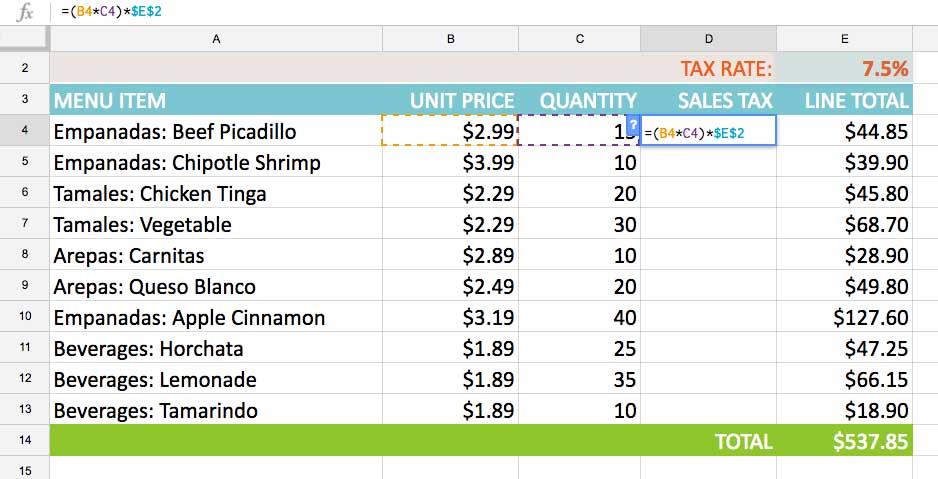Image resolution: width=938 pixels, height=479 pixels.
Task: Click the $127.60 line total cell
Action: pyautogui.click(x=844, y=317)
